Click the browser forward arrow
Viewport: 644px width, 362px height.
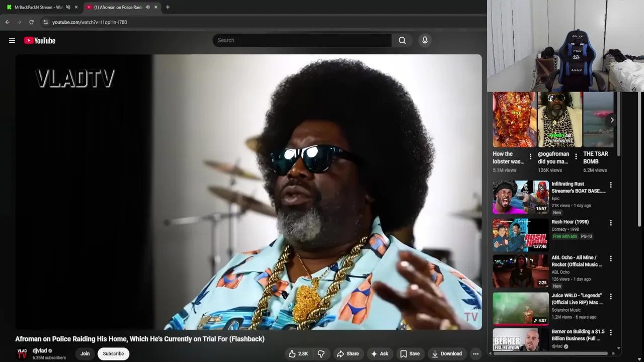tap(19, 22)
